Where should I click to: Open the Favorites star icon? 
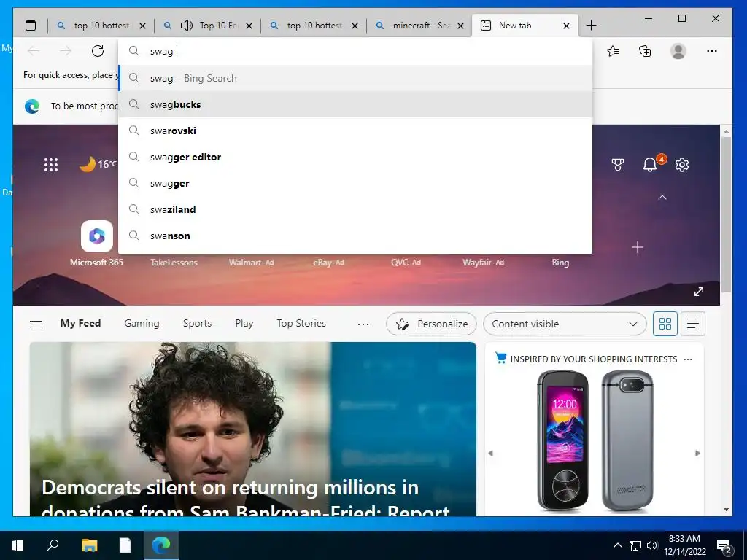(x=613, y=51)
